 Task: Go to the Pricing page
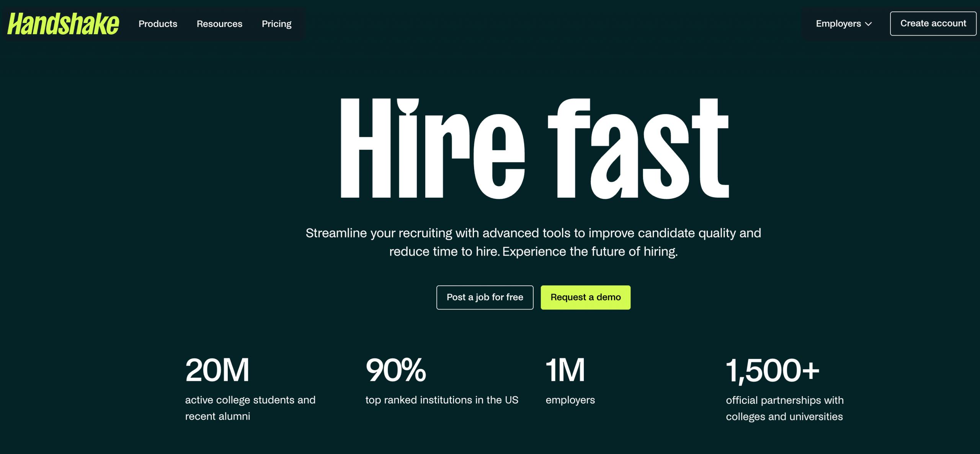pyautogui.click(x=276, y=24)
